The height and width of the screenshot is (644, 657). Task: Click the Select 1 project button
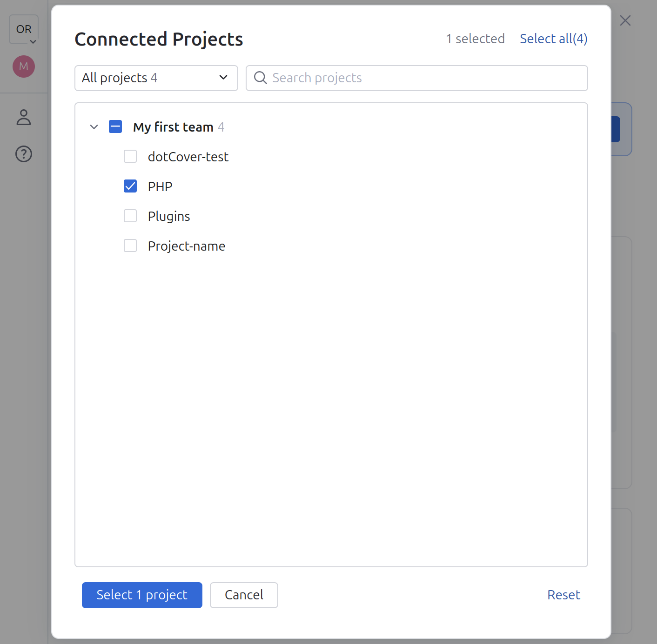(x=142, y=595)
